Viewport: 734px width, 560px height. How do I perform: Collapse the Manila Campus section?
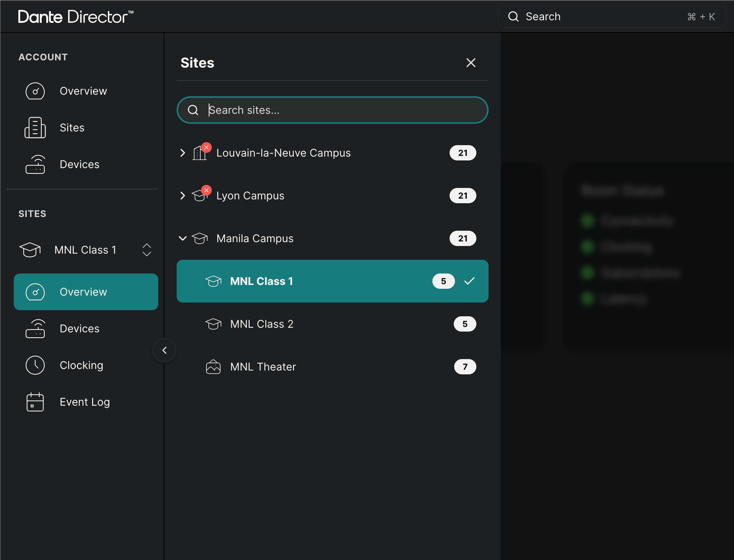[182, 238]
